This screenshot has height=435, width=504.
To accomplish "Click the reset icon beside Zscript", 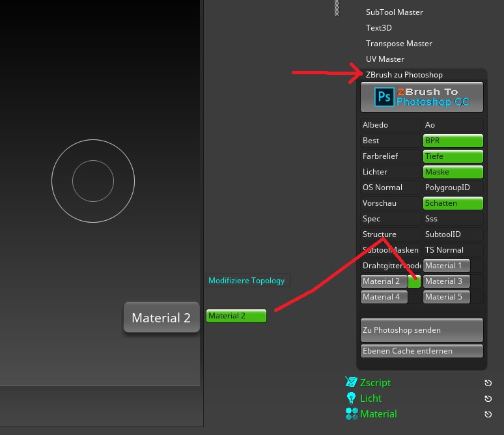I will click(488, 383).
